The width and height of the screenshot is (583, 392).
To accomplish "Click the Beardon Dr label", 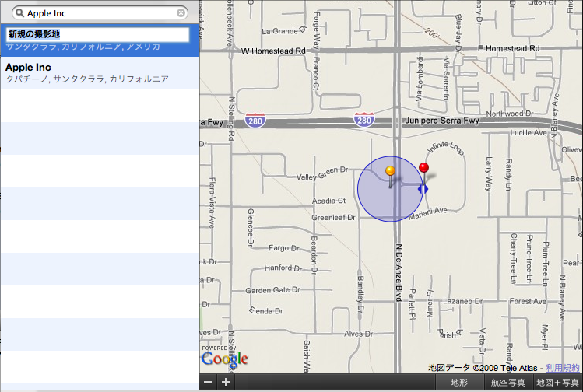I will click(x=314, y=254).
